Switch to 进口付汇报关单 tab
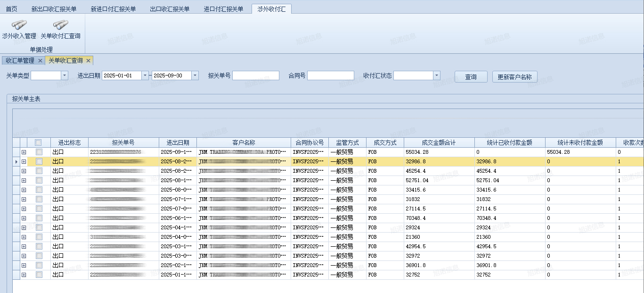This screenshot has height=293, width=644. (224, 9)
